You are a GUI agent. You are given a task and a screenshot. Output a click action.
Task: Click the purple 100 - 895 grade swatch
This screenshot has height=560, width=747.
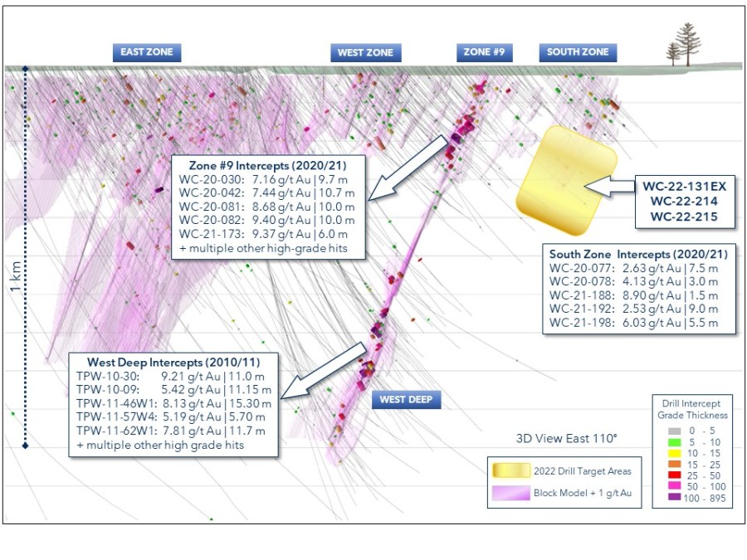coord(675,497)
